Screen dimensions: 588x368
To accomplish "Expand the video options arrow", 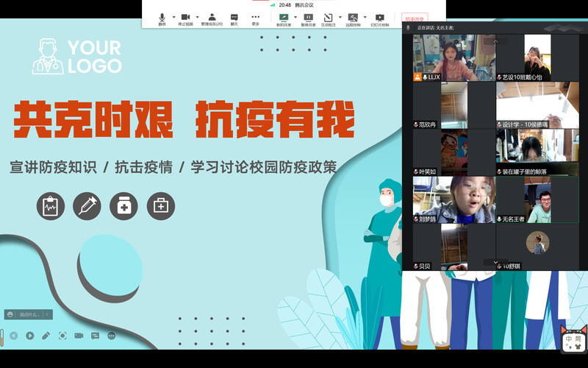I will 198,17.
